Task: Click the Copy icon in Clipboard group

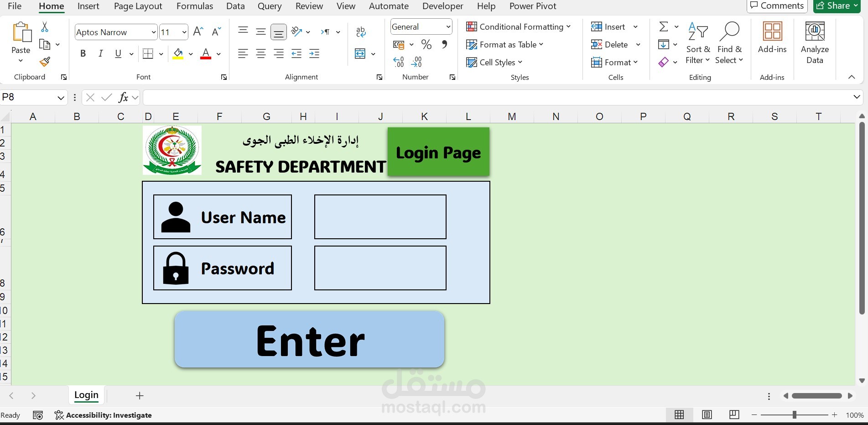Action: [45, 44]
